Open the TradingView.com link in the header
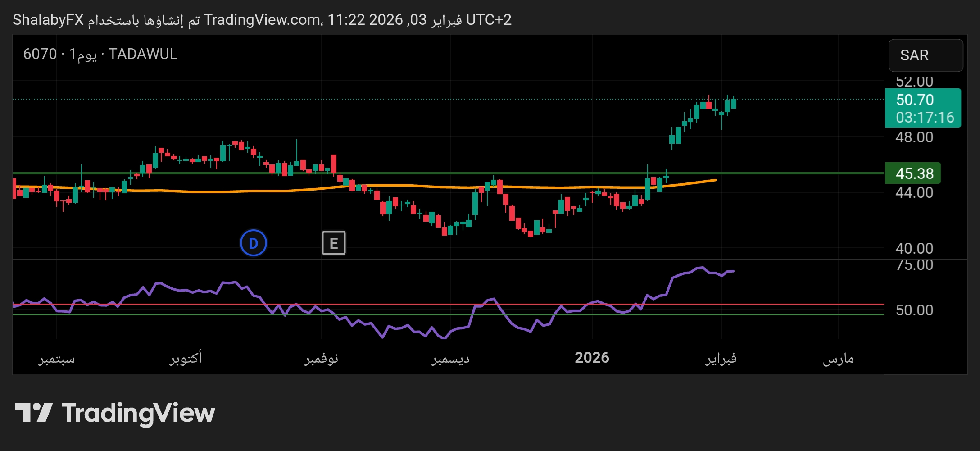The width and height of the screenshot is (980, 451). 262,20
